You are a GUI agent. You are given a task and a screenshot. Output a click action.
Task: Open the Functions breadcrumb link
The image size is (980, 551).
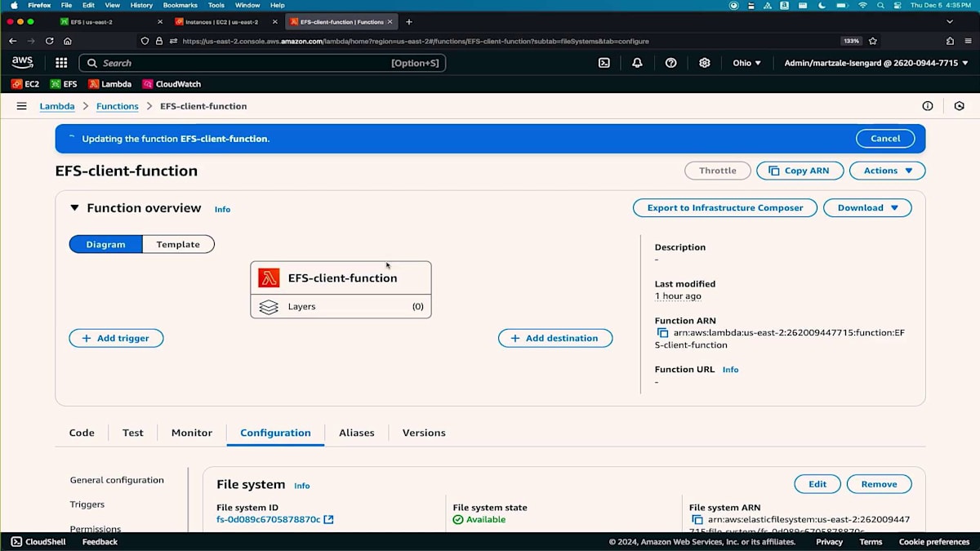(x=118, y=106)
